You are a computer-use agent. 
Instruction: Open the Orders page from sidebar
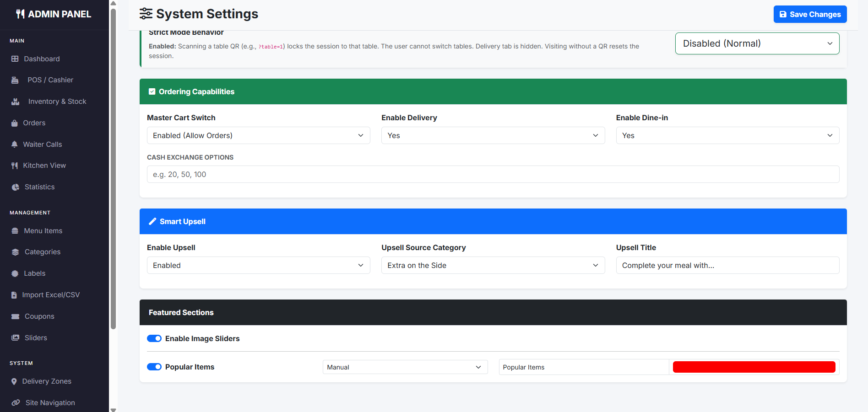[34, 123]
